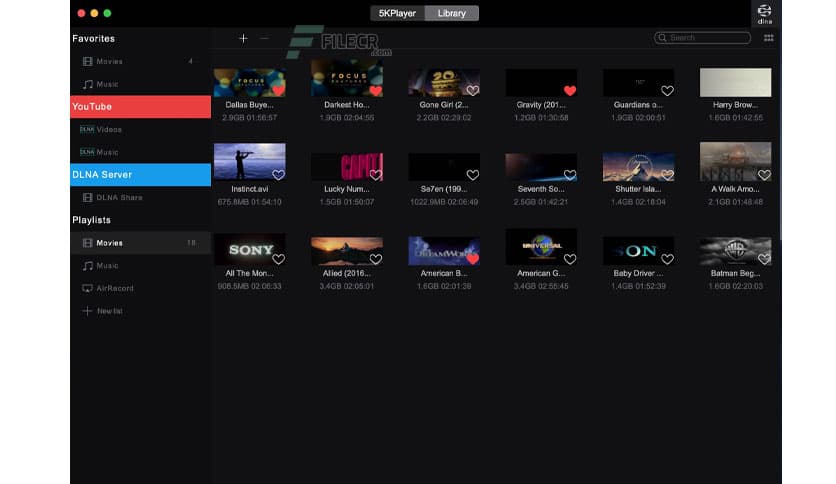Screen dimensions: 836x484
Task: Switch to the 5KPlayer tab
Action: click(397, 13)
